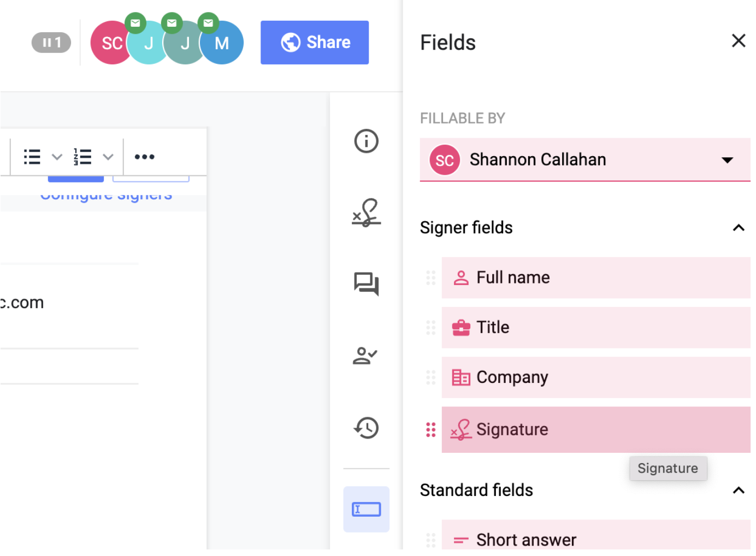The image size is (756, 556).
Task: Click the highlighted fields panel icon
Action: pyautogui.click(x=366, y=509)
